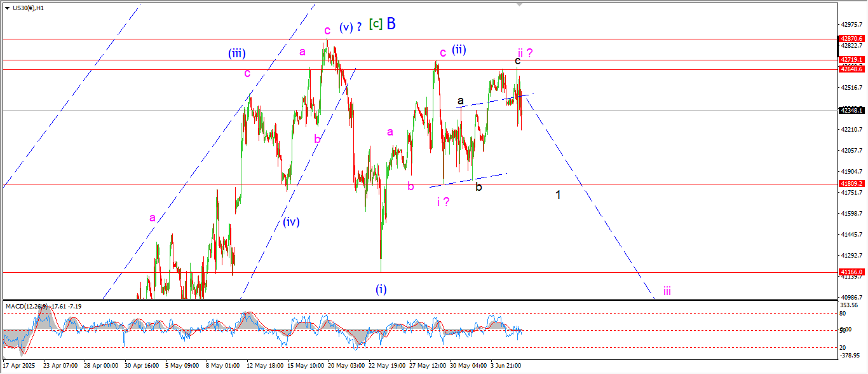Image resolution: width=868 pixels, height=374 pixels.
Task: Select the red 42870.6 price label
Action: tap(851, 39)
